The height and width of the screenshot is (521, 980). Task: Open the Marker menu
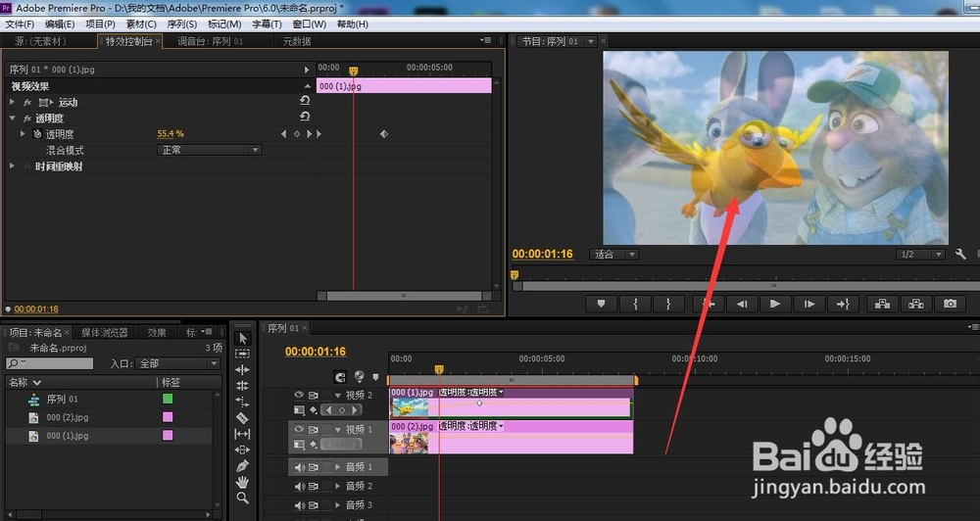coord(224,24)
